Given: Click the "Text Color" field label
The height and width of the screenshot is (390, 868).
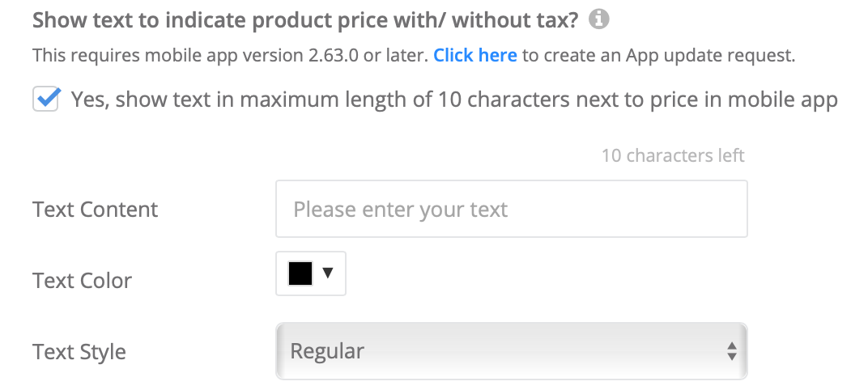Looking at the screenshot, I should pos(82,281).
